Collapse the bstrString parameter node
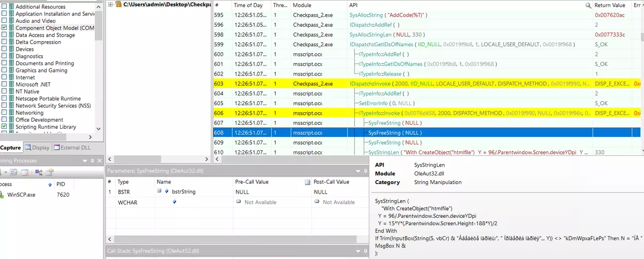 159,191
